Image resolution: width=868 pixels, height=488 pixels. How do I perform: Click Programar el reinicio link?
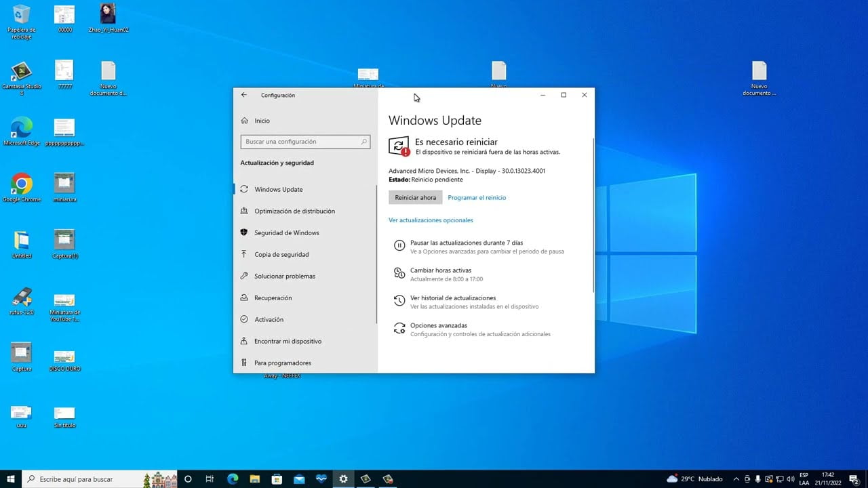pos(477,197)
